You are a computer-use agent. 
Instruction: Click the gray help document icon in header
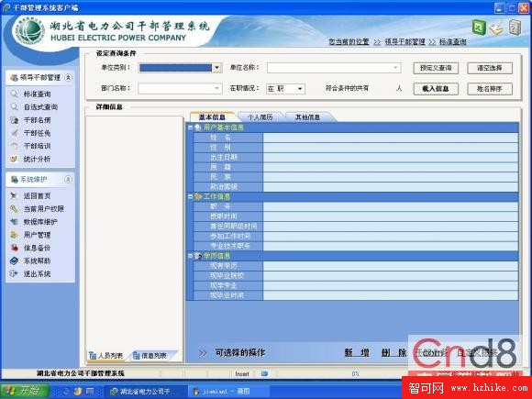click(x=515, y=27)
